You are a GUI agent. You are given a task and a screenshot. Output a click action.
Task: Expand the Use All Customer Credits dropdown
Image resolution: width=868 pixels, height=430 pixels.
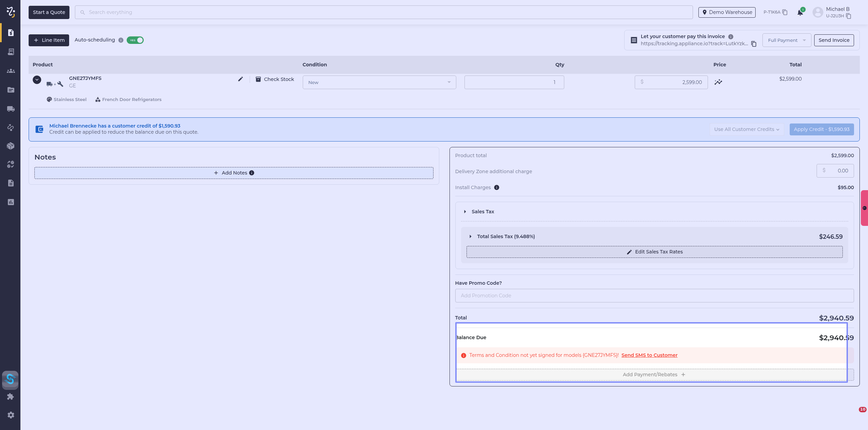click(x=747, y=129)
